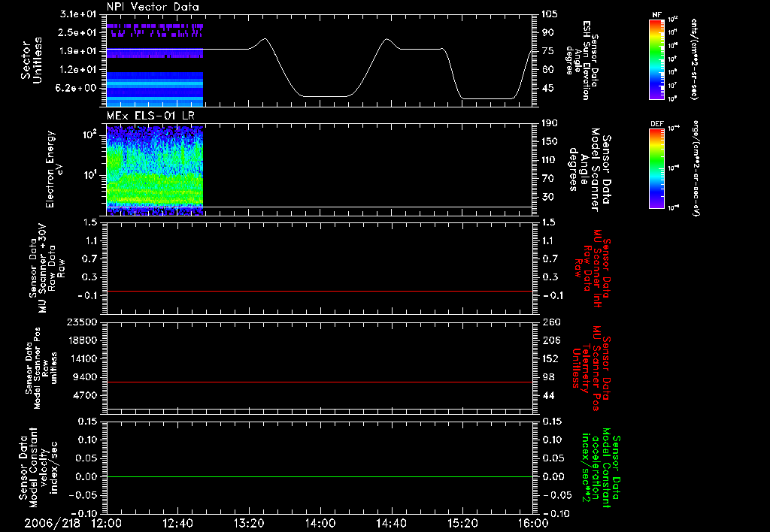Viewport: 770px width, 532px height.
Task: Click the NF color scale bar
Action: coord(656,59)
